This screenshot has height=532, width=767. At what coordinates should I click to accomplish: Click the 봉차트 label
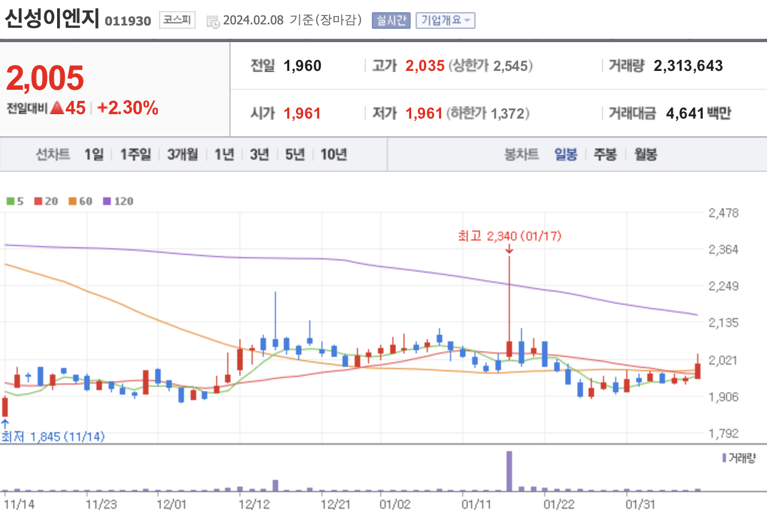[x=521, y=154]
